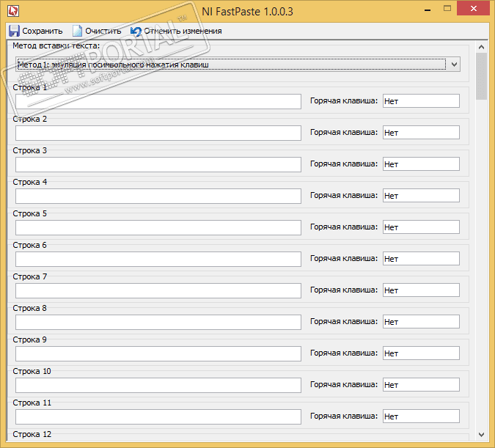Click the vertical scrollbar thumb
The width and height of the screenshot is (495, 448).
tap(481, 76)
